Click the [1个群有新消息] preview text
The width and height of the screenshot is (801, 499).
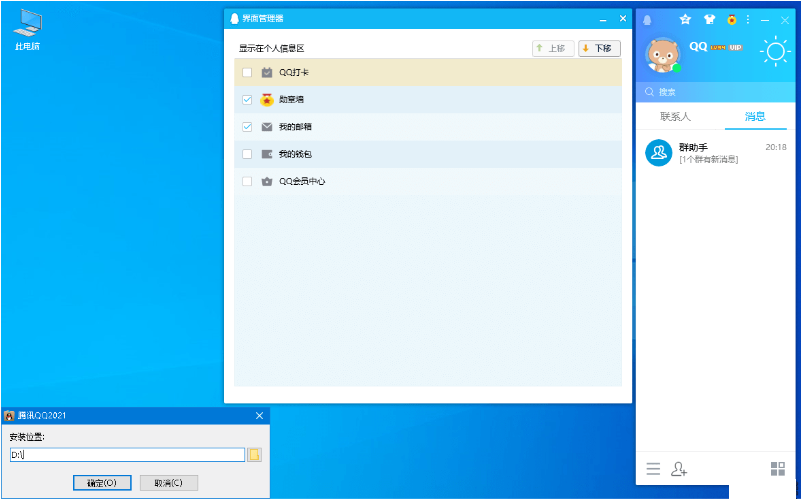(x=708, y=159)
